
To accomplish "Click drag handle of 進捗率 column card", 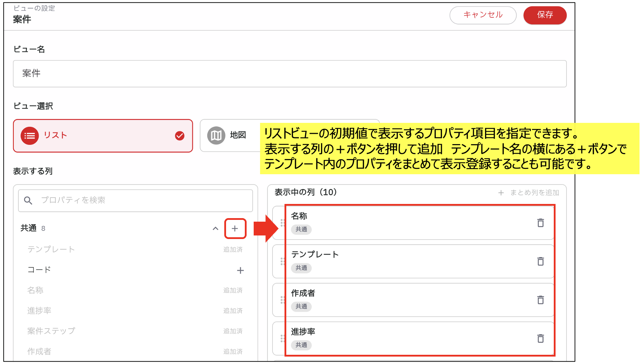I will coord(282,339).
